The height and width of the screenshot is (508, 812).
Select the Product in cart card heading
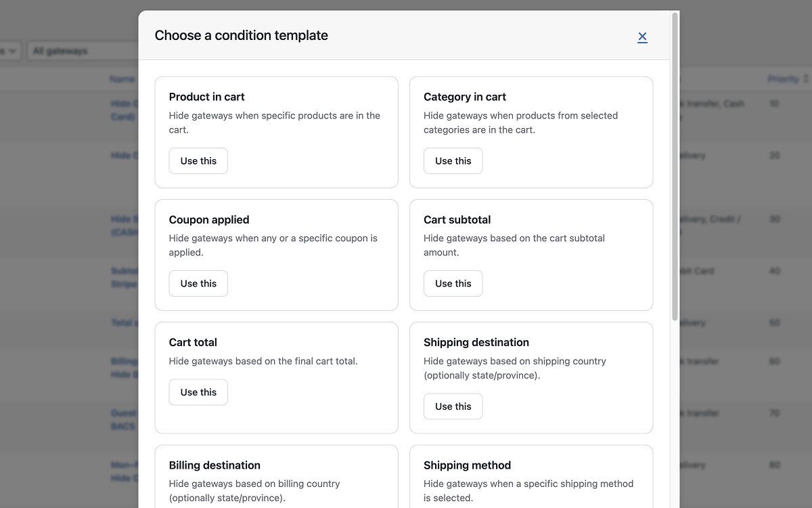coord(206,97)
